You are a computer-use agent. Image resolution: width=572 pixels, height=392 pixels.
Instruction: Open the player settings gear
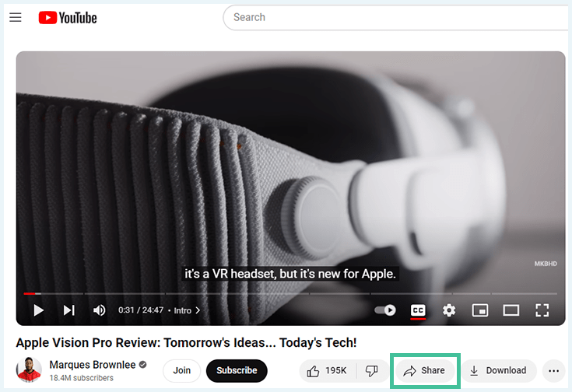click(x=449, y=310)
